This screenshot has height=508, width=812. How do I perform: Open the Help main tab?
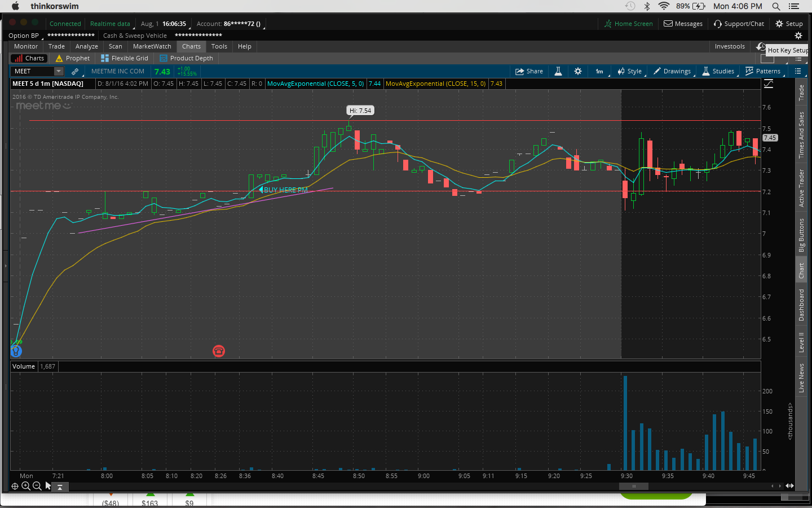point(245,46)
